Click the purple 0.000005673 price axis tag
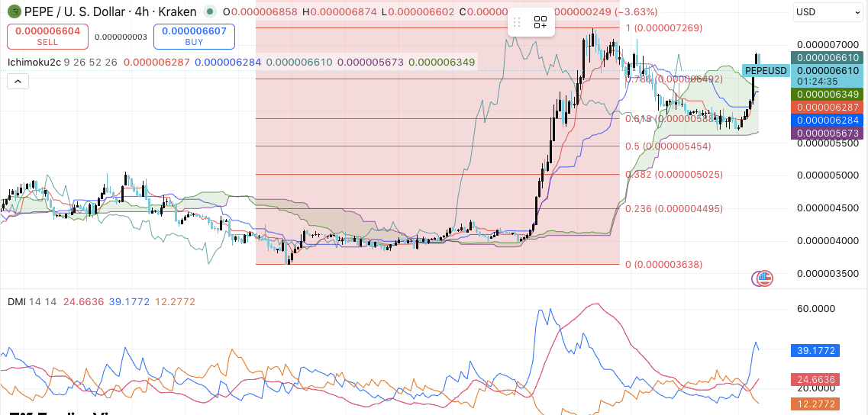Viewport: 868px width, 415px height. coord(828,133)
